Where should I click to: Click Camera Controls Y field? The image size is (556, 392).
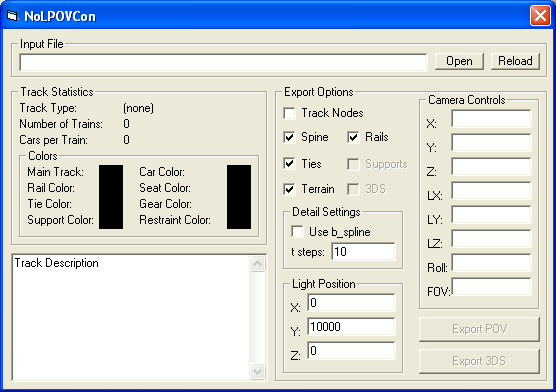[491, 143]
